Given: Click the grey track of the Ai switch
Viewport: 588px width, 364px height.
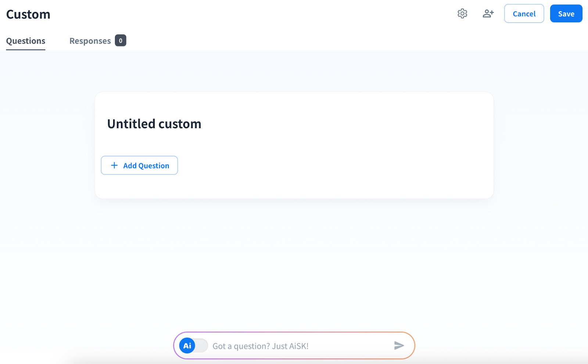Looking at the screenshot, I should tap(201, 346).
